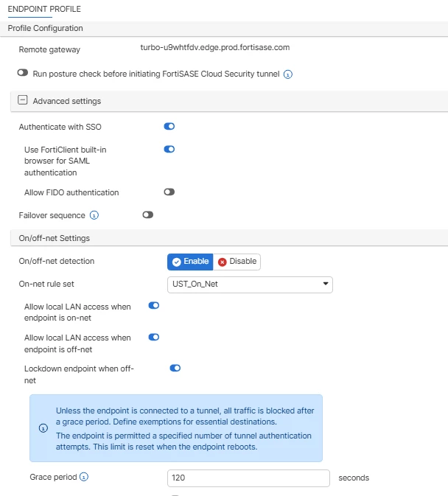This screenshot has width=448, height=496.
Task: Click the UST_On_Net dropdown arrow
Action: click(326, 284)
